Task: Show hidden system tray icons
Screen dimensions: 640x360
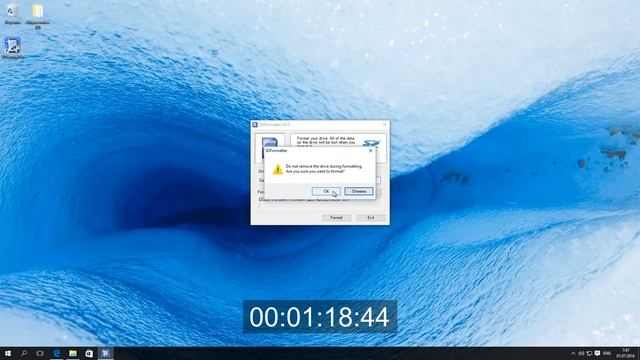Action: (573, 353)
